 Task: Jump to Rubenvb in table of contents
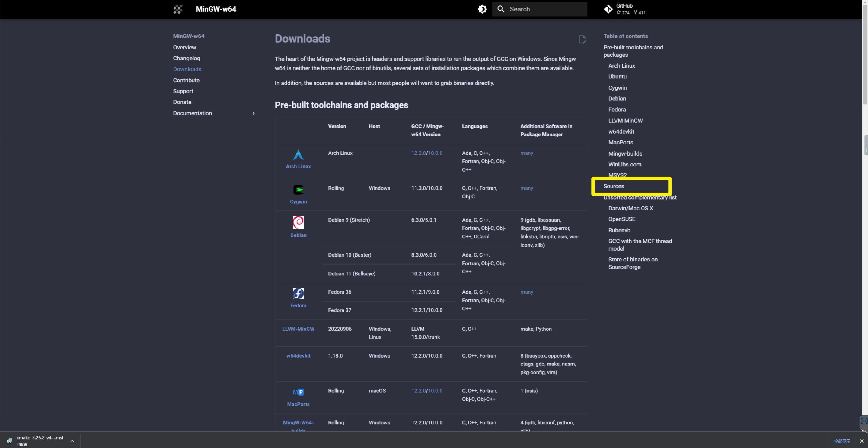point(619,230)
